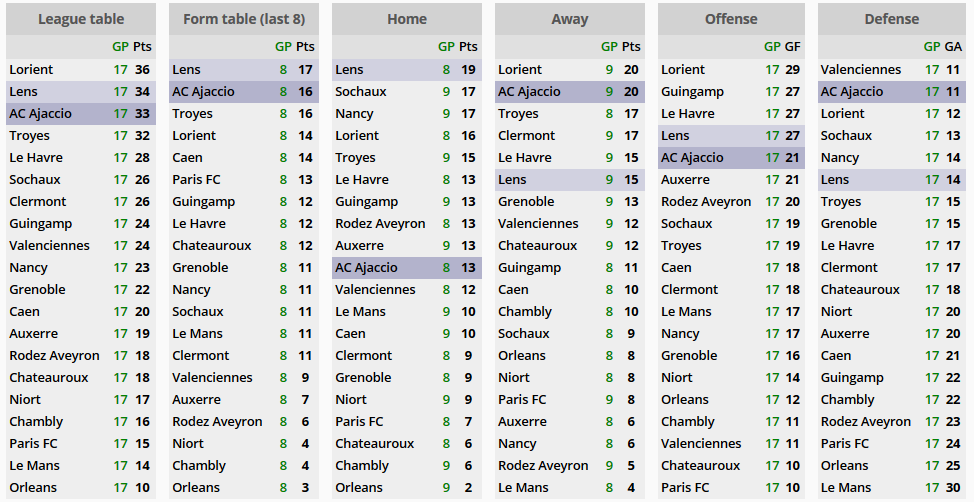Click the League table header
This screenshot has height=502, width=974.
tap(81, 19)
